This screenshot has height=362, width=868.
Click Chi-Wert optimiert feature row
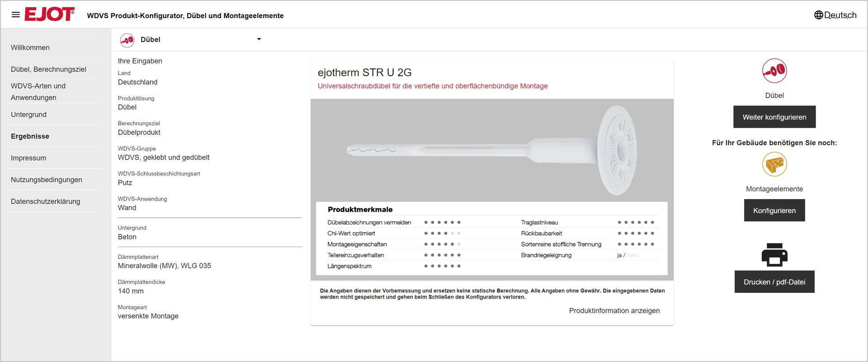394,233
